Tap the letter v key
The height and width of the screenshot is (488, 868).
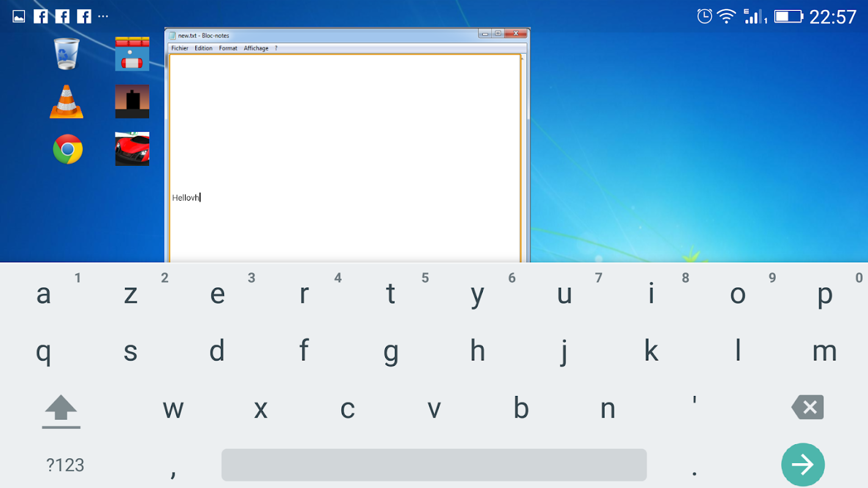434,409
